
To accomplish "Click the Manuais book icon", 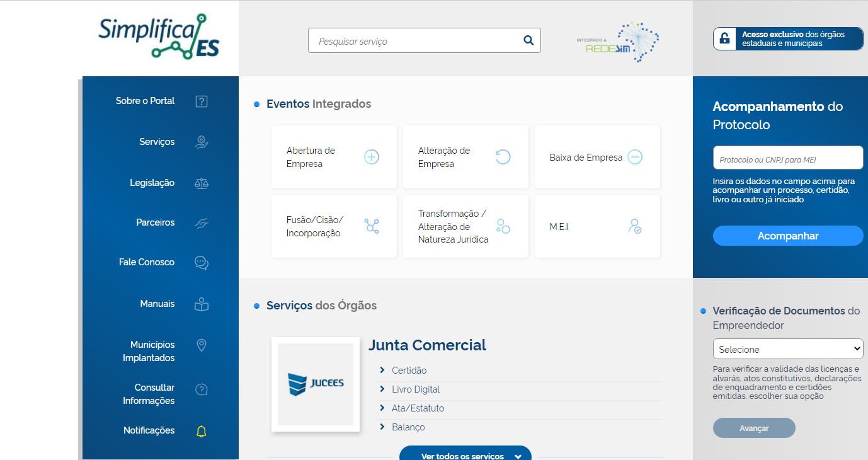I will (202, 304).
